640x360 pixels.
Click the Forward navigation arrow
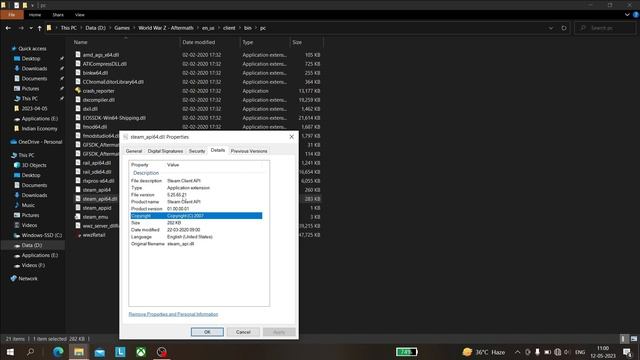click(x=21, y=28)
